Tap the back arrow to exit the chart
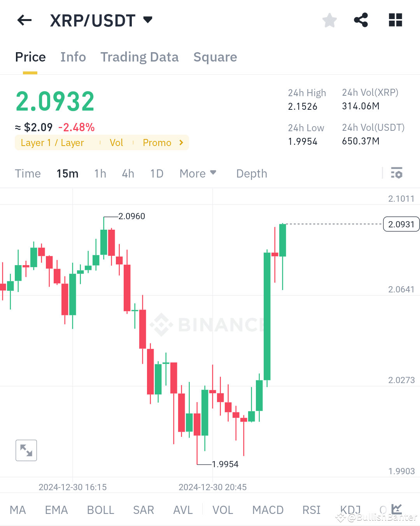The height and width of the screenshot is (526, 420). pyautogui.click(x=24, y=20)
